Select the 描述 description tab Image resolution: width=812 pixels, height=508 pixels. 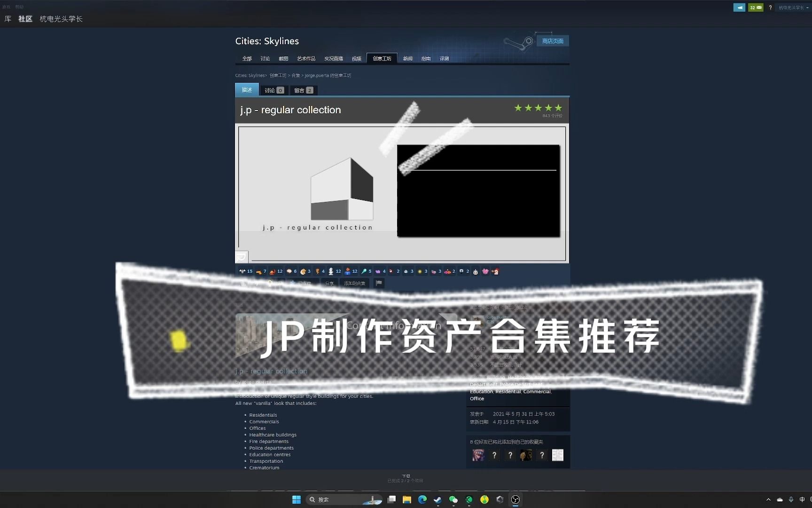point(247,90)
